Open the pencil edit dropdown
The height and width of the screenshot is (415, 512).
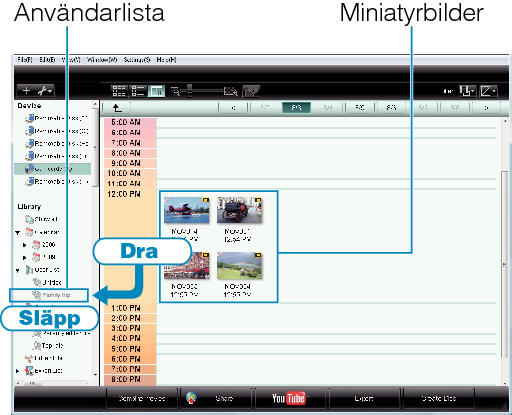(x=488, y=91)
